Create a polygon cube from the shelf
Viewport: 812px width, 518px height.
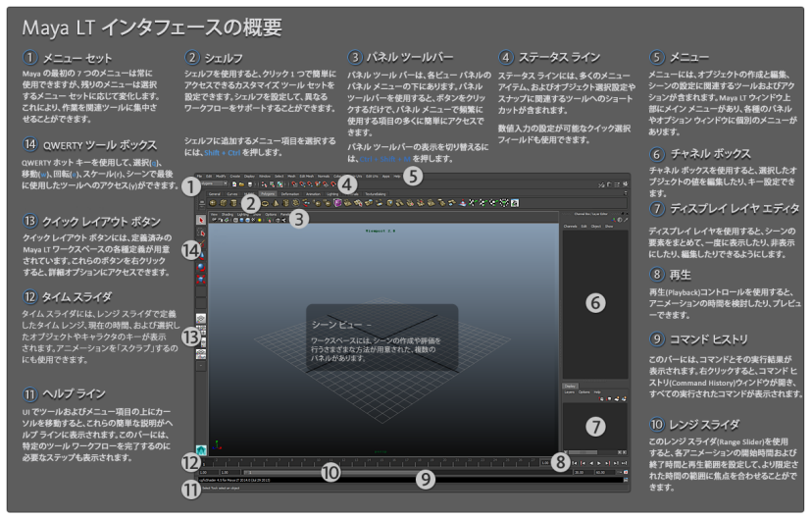click(x=224, y=203)
